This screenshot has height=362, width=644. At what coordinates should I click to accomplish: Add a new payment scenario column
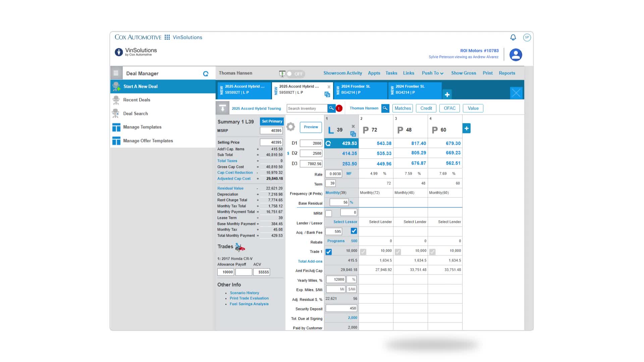466,128
